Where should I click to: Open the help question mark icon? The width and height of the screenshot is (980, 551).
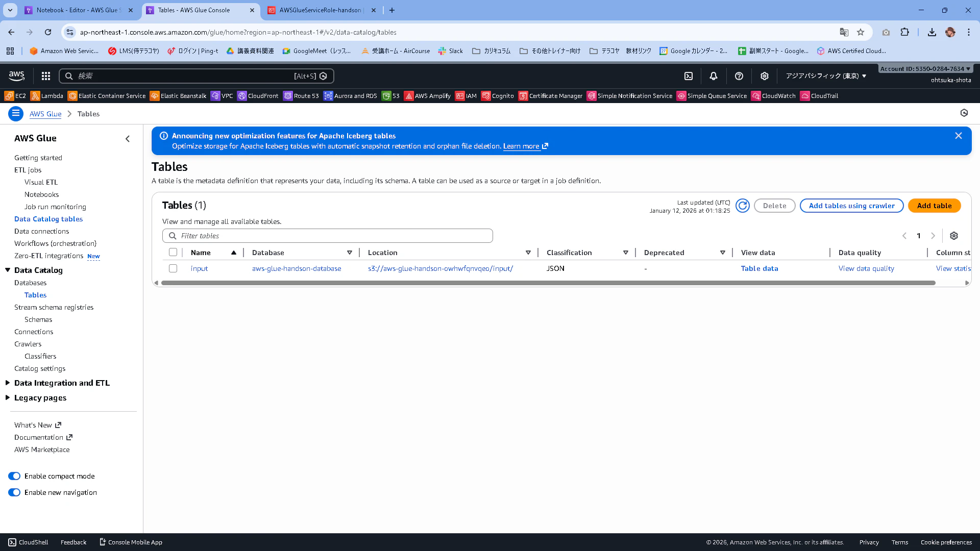739,76
